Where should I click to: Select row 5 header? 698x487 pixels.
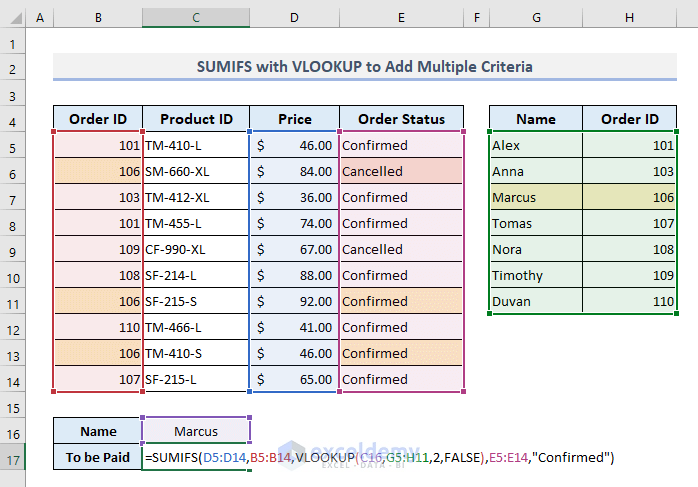coord(13,145)
